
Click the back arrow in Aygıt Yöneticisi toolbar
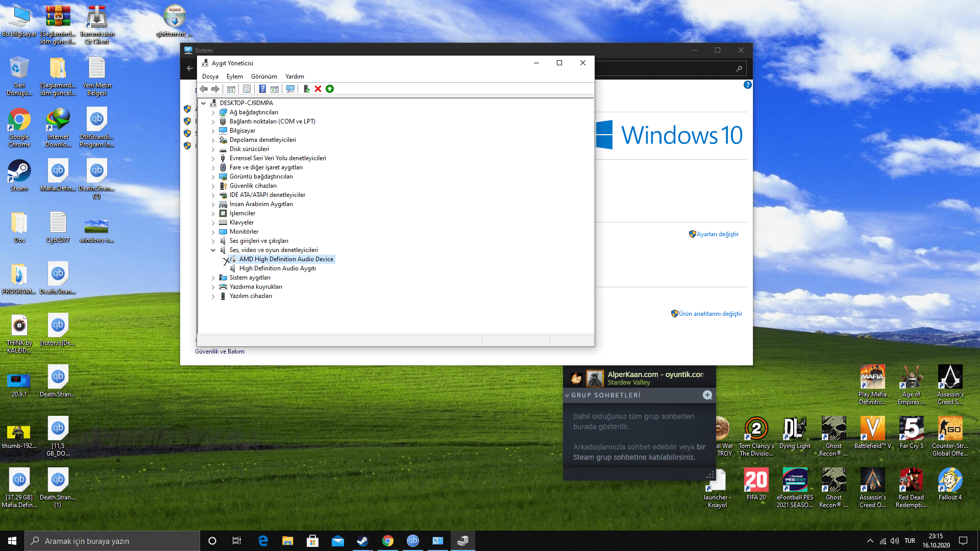pyautogui.click(x=204, y=89)
